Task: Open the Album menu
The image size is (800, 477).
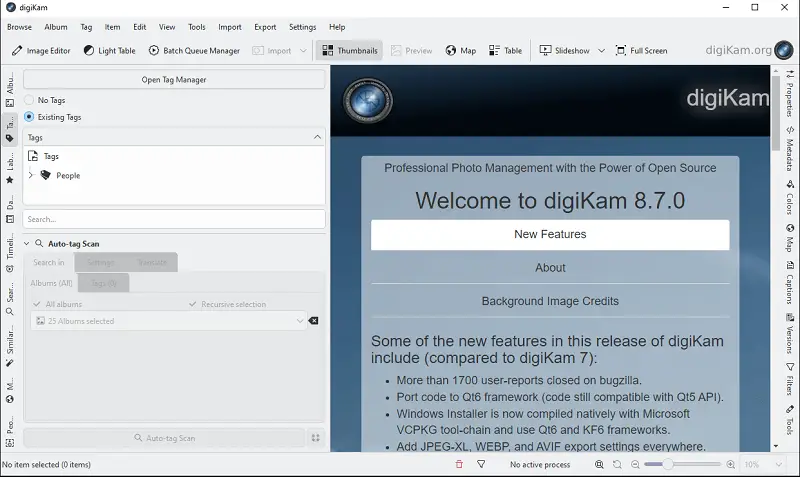Action: 56,27
